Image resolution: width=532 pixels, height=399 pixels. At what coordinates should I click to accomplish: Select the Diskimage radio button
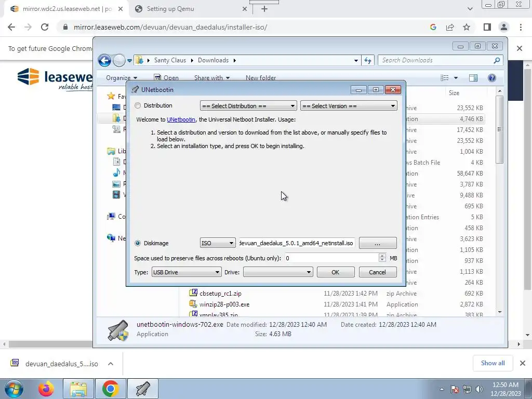(137, 243)
